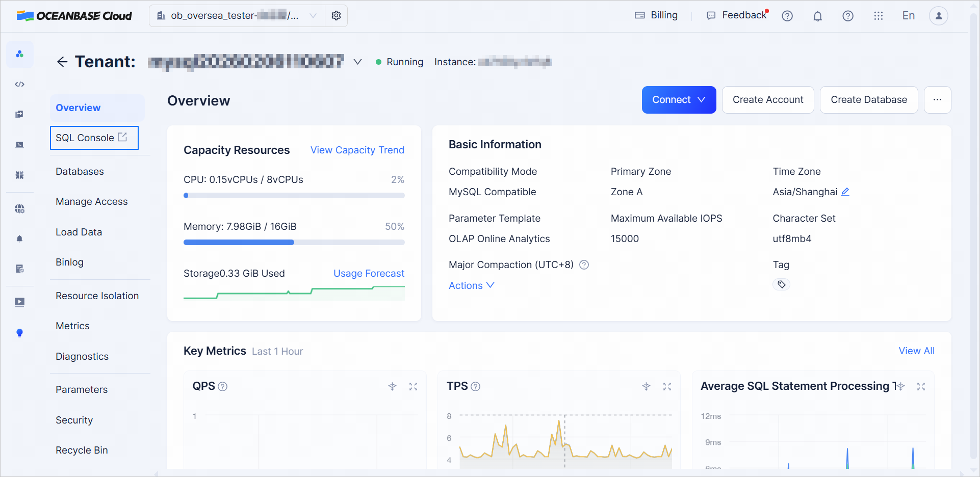Go to Resource Isolation section

(97, 296)
